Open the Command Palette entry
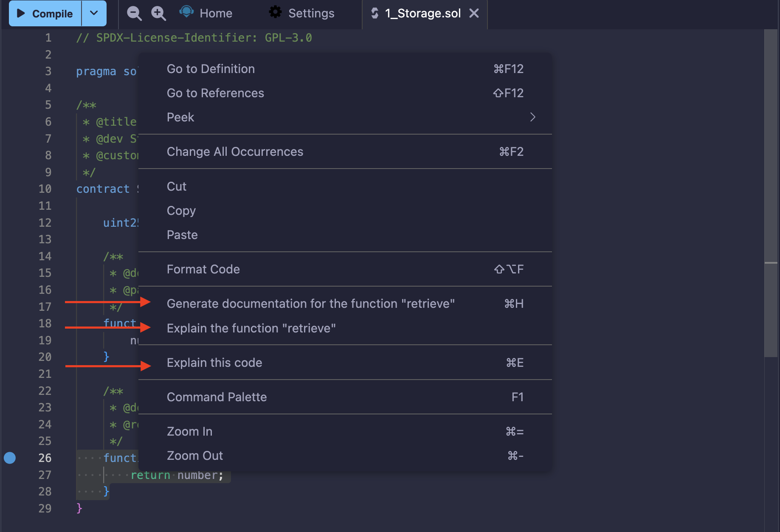This screenshot has width=780, height=532. (345, 397)
